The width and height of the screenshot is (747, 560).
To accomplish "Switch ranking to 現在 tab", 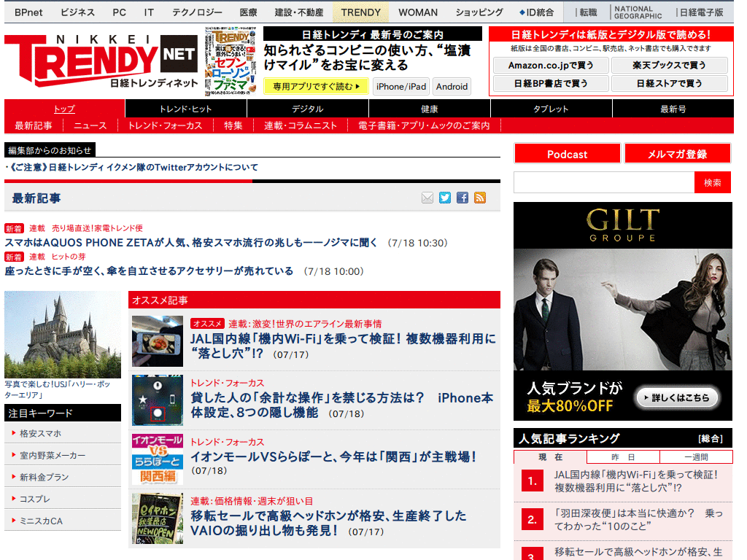I will pos(550,457).
